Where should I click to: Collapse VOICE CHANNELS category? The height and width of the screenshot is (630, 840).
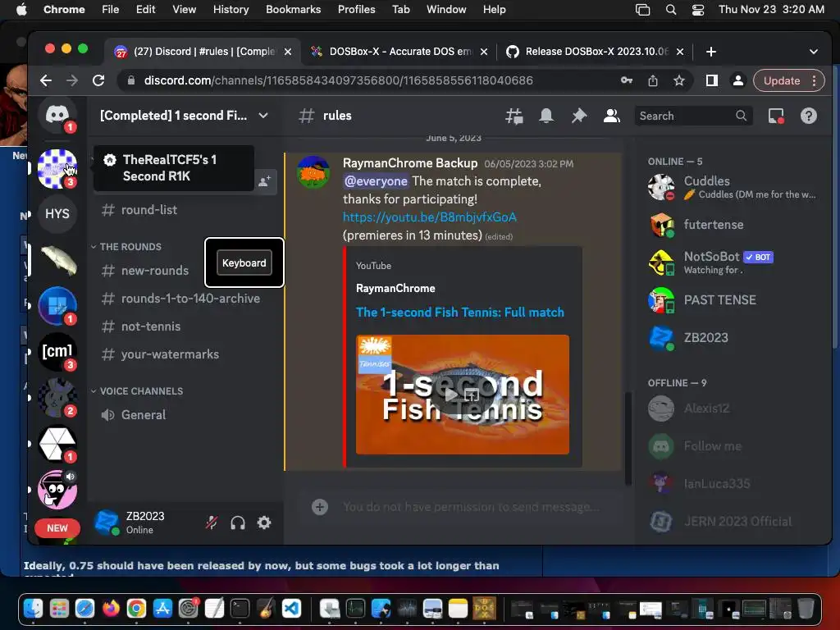(137, 391)
